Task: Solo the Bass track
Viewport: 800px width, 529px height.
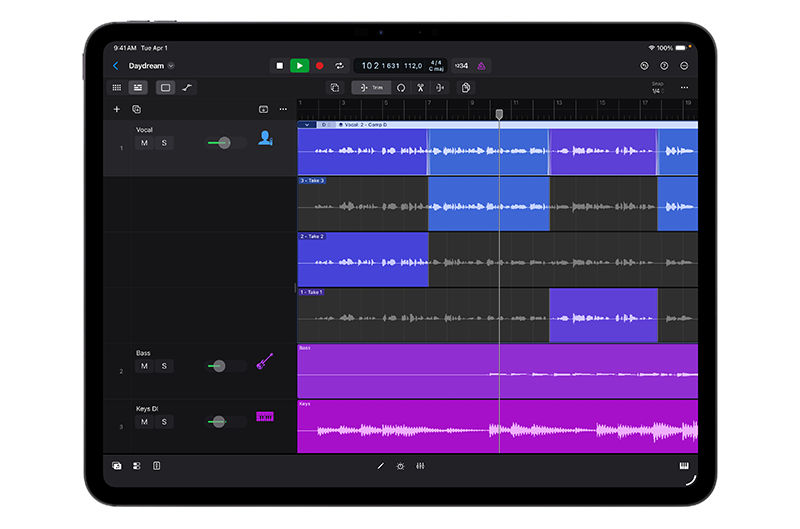Action: tap(164, 366)
